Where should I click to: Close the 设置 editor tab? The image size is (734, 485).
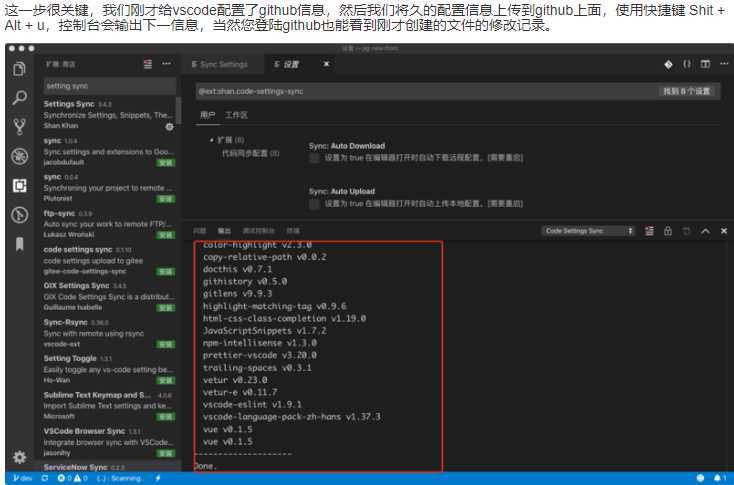(326, 64)
